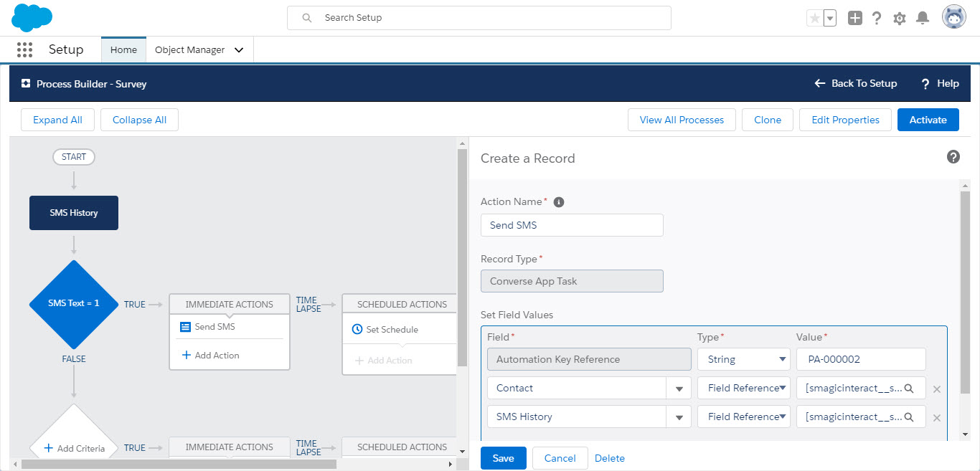Select the SMS History object node

(x=74, y=213)
